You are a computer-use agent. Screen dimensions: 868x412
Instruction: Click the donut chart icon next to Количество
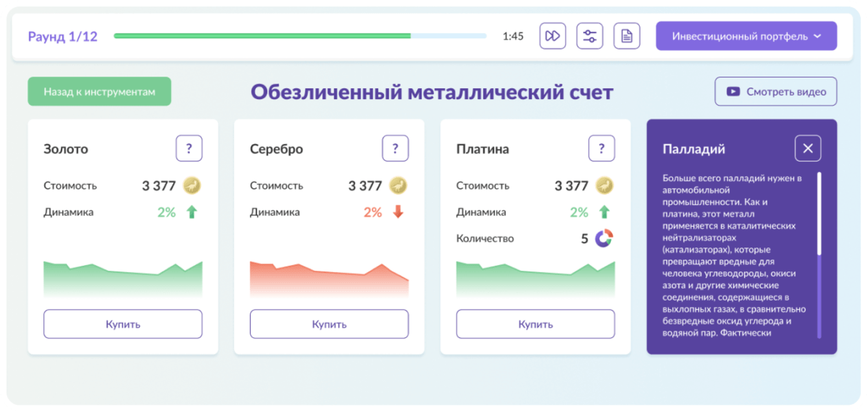[x=604, y=238]
